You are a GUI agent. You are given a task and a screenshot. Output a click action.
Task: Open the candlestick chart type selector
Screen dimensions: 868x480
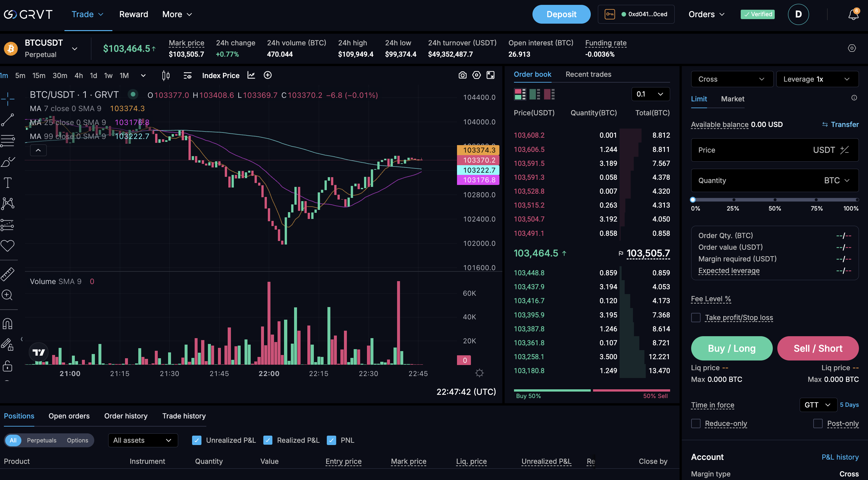pos(166,75)
